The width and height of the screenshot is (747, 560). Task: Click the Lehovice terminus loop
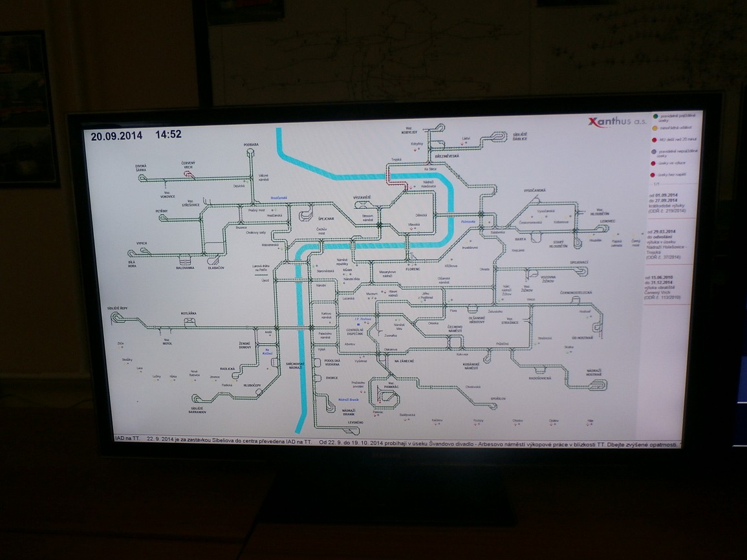pos(603,228)
